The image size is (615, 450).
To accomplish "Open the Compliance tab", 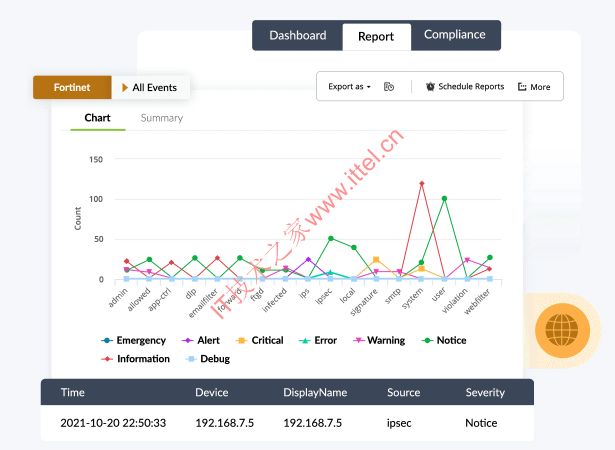I will 455,35.
